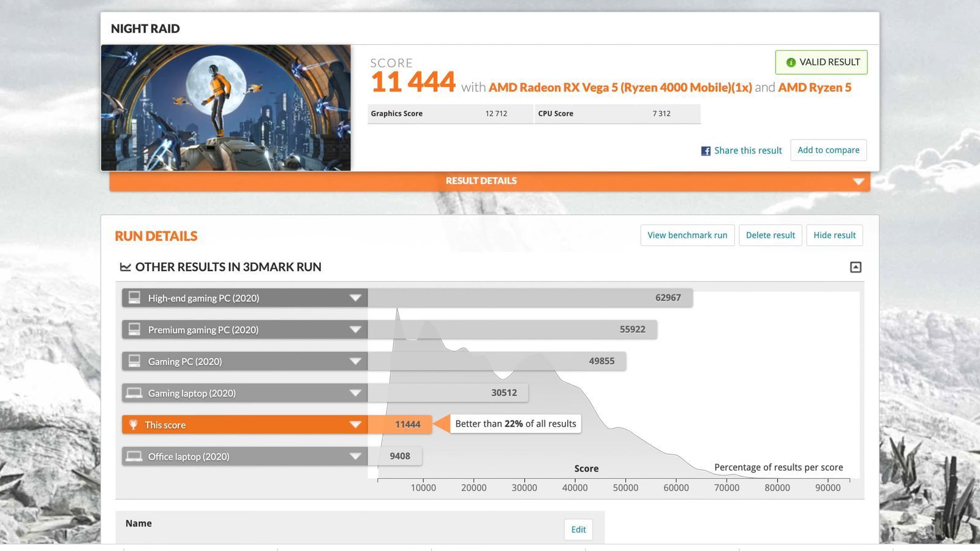The width and height of the screenshot is (980, 551).
Task: Click the 90000 axis label on chart
Action: [x=827, y=488]
